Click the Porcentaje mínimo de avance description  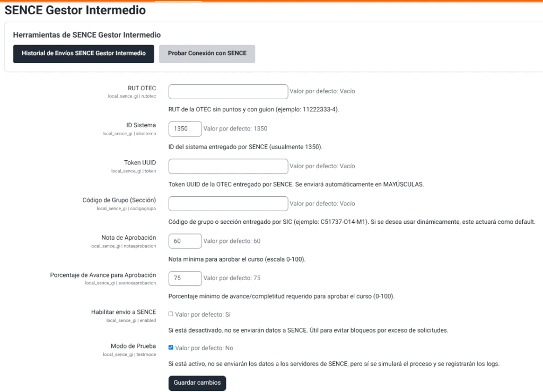(x=282, y=297)
